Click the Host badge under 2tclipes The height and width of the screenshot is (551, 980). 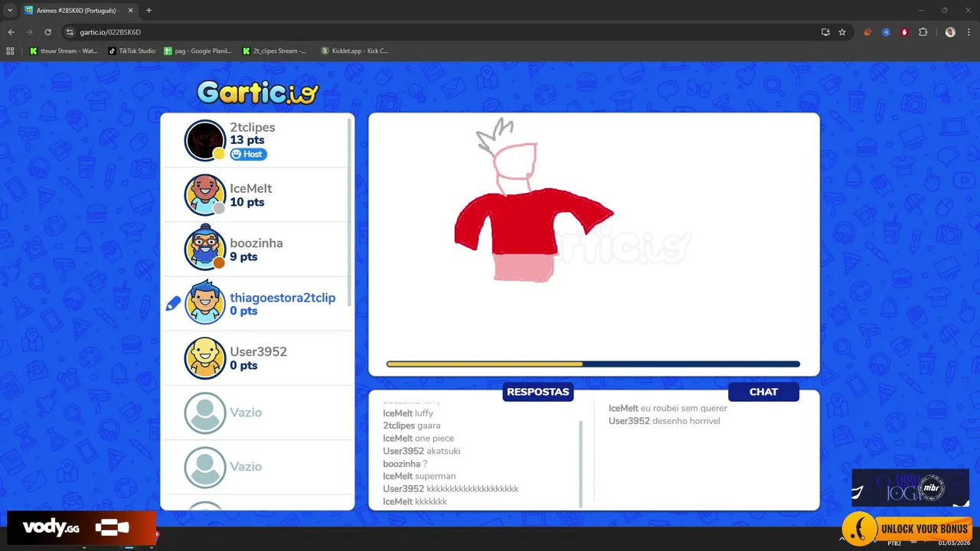click(x=248, y=154)
